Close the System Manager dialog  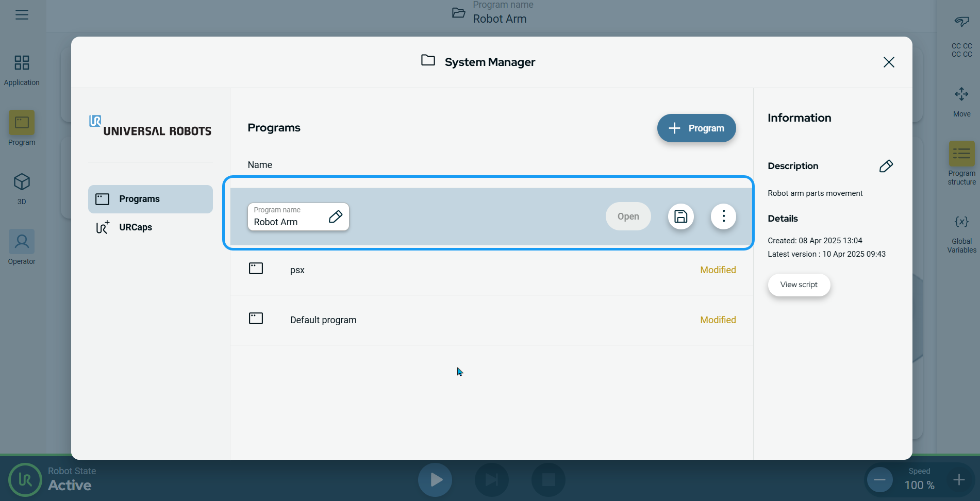888,62
